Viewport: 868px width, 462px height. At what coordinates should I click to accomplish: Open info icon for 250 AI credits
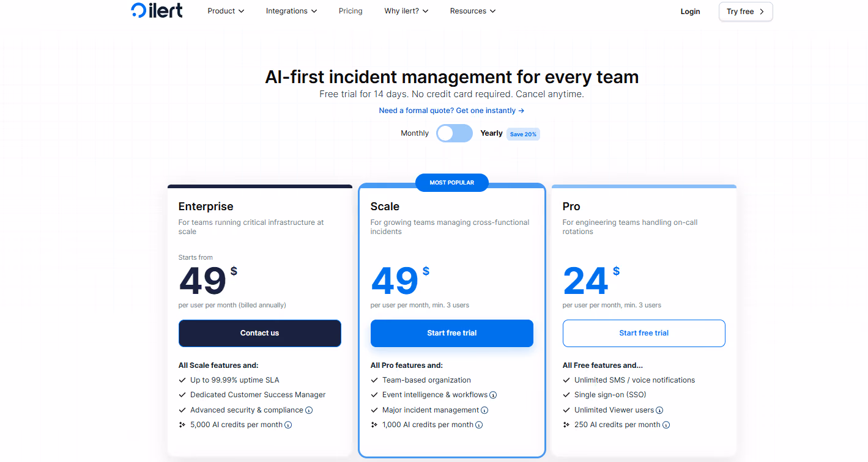[x=666, y=425]
